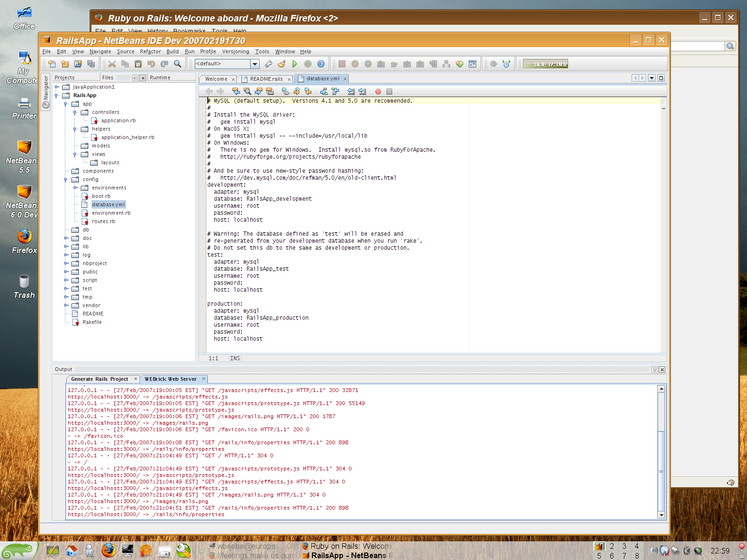Click the Build Main Project wrench icon
The image size is (747, 560).
pos(268,64)
